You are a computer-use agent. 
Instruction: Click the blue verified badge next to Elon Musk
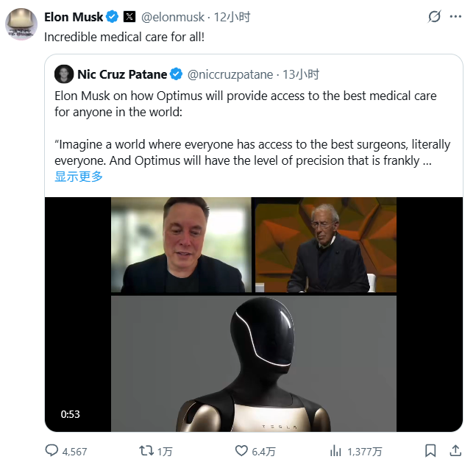pos(112,16)
